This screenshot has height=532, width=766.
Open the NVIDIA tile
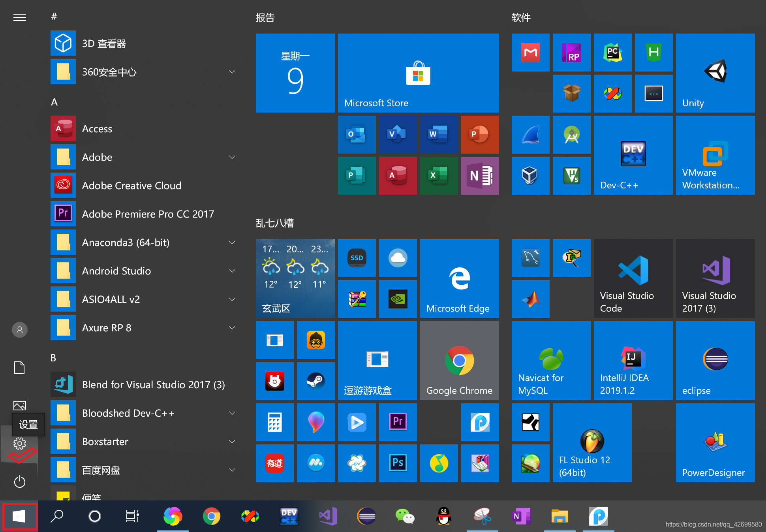(398, 299)
